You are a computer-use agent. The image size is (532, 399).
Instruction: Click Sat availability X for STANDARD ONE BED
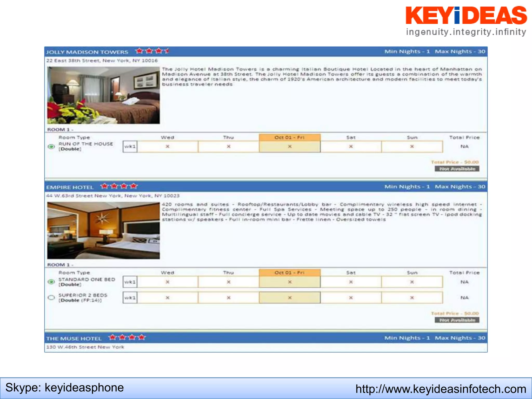tap(351, 282)
